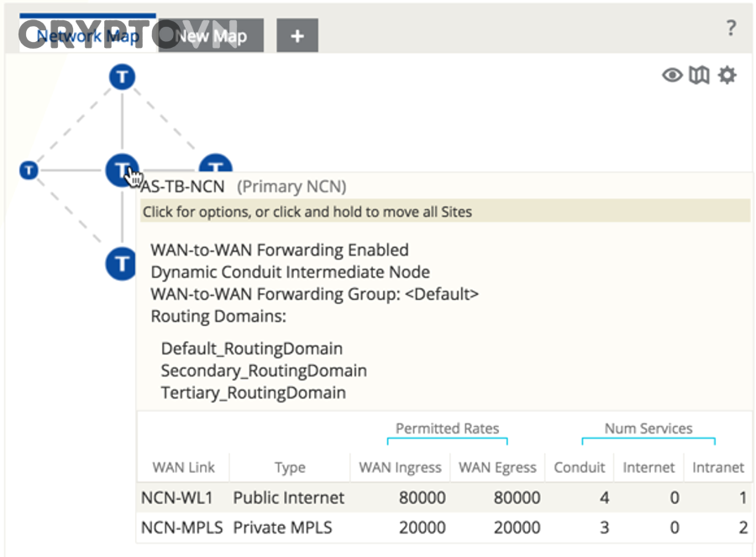The width and height of the screenshot is (756, 557).
Task: Click the WAN Link column header
Action: [183, 467]
